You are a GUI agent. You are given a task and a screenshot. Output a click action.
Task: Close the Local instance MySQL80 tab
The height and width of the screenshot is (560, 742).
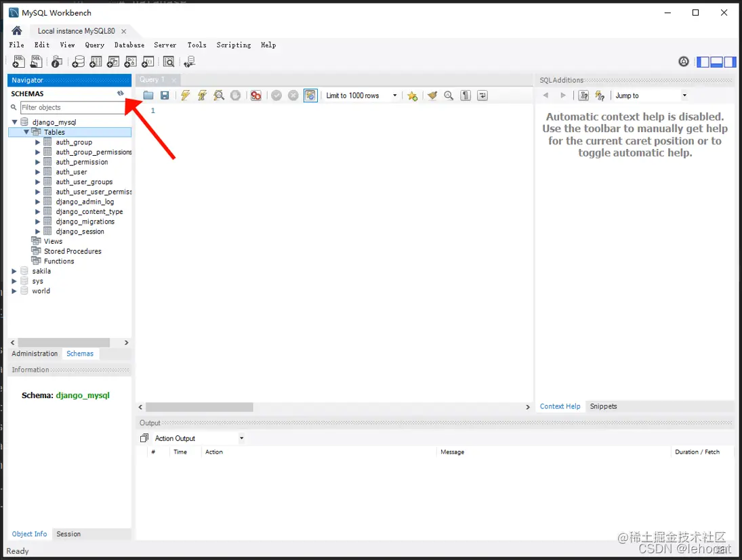(x=123, y=31)
